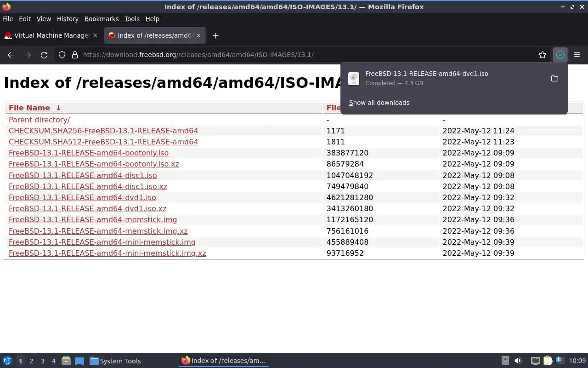Open the File menu
The width and height of the screenshot is (588, 368).
8,19
